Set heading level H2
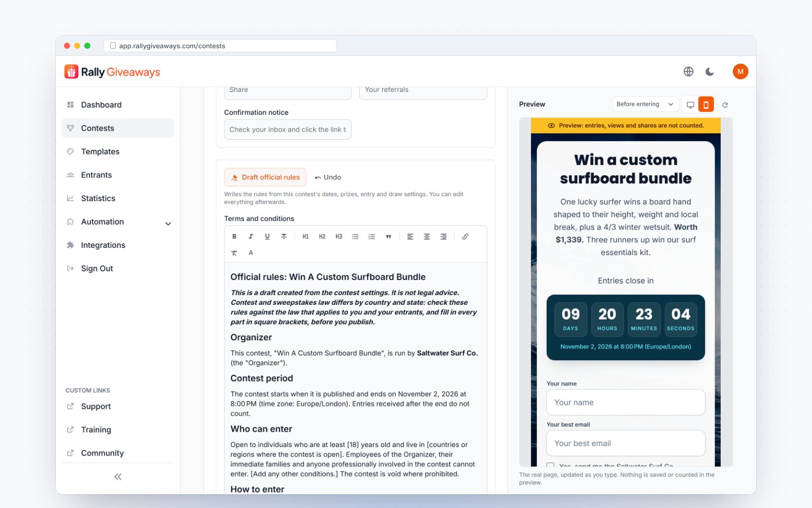 [322, 237]
